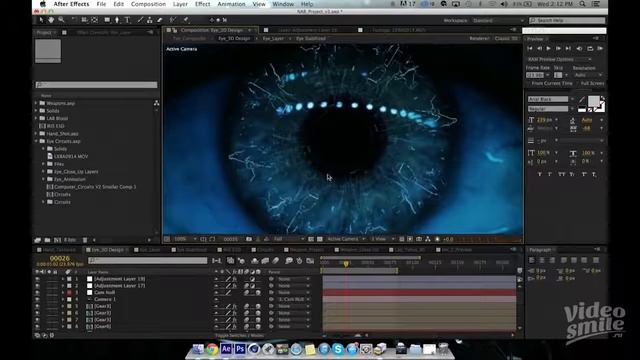Screen dimensions: 640x360
Task: Click Eye Stabilized in the composition breadcrumb
Action: (311, 39)
